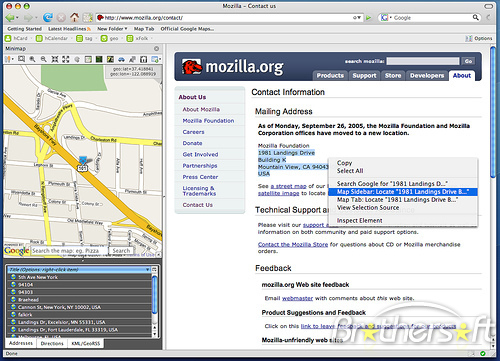
Task: Click the zoom in magnifier in Minimap toolbar
Action: click(x=32, y=59)
